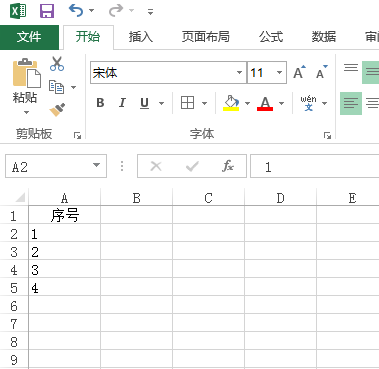Open the borders dropdown arrow
Screen dimensions: 379x369
204,103
